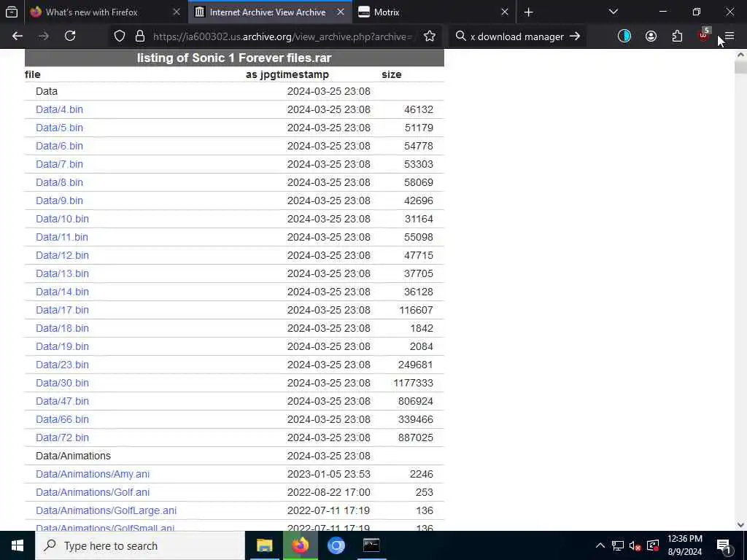Screen dimensions: 747x560
Task: Open the uBlock Origin extension icon
Action: pyautogui.click(x=704, y=35)
